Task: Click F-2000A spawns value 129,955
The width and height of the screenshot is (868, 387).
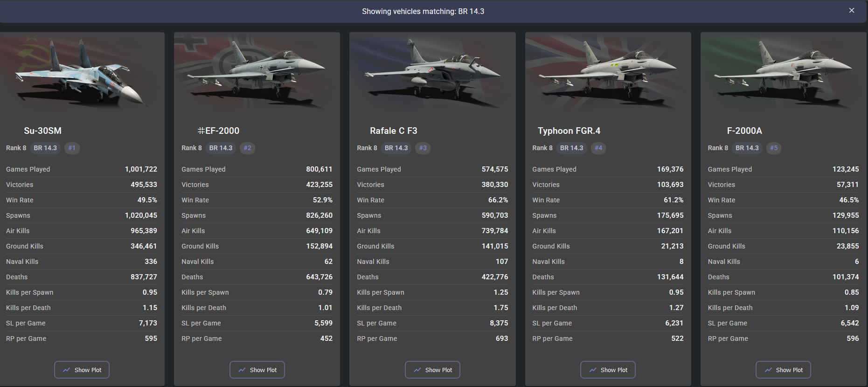Action: [x=846, y=215]
